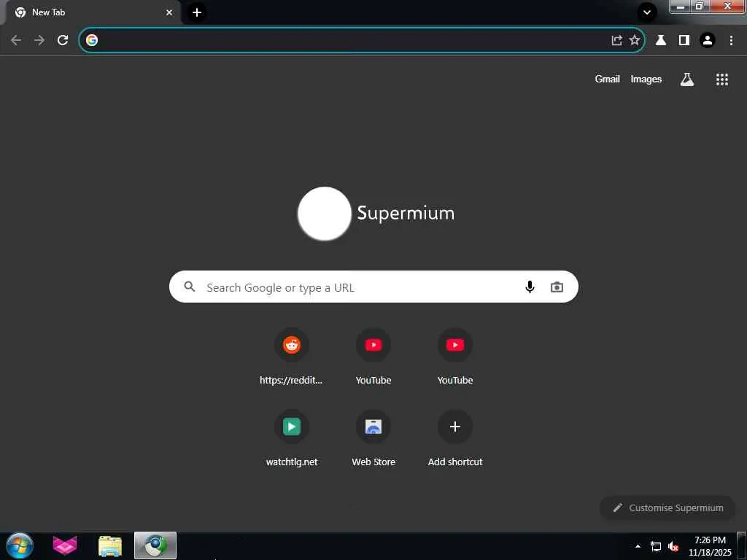
Task: Open Windows Explorer from taskbar
Action: (110, 545)
